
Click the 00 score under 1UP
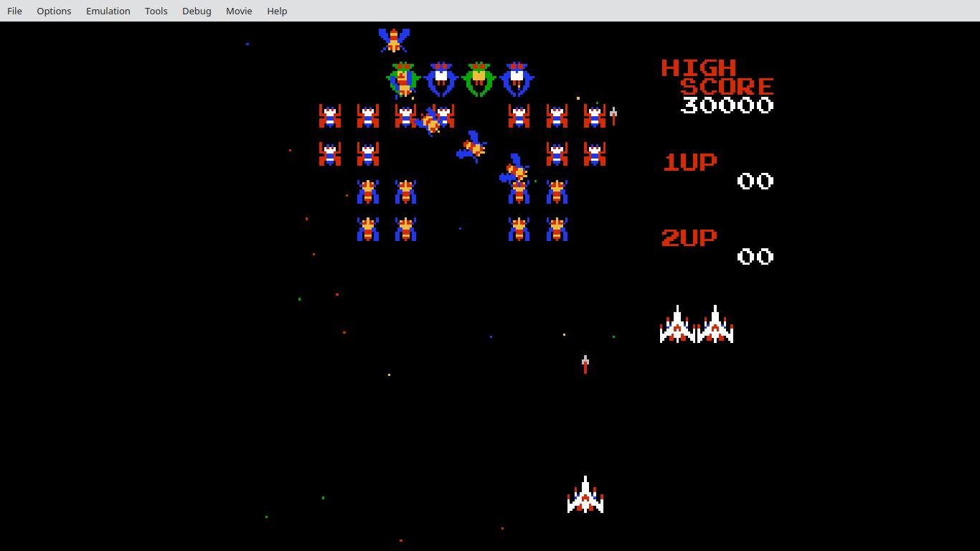click(755, 181)
